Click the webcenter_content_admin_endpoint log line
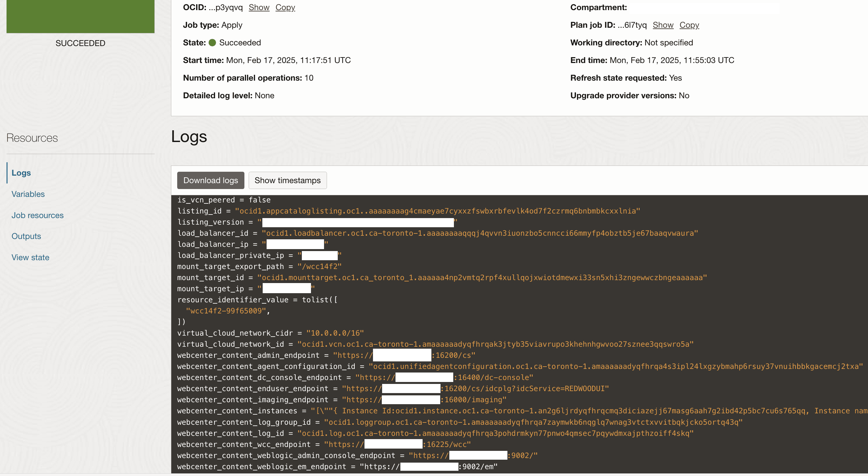Screen dimensions: 868x476 point(326,355)
